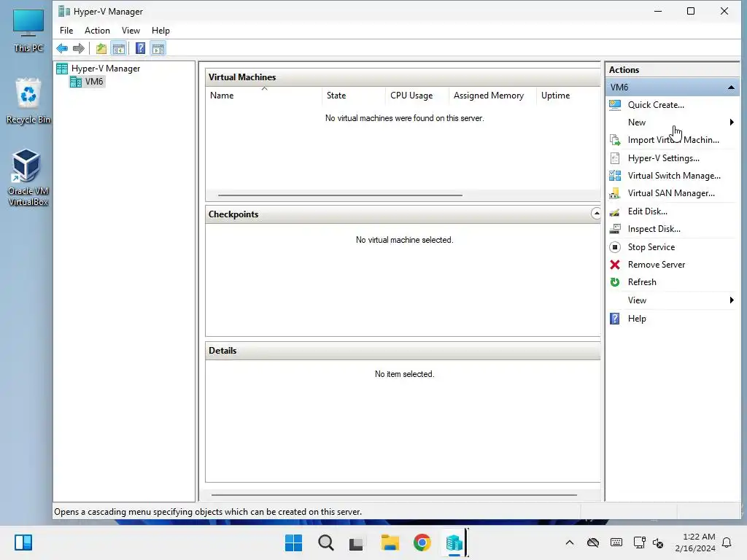Open Import Virtual Machine... action
Image resolution: width=747 pixels, height=560 pixels.
[x=673, y=140]
